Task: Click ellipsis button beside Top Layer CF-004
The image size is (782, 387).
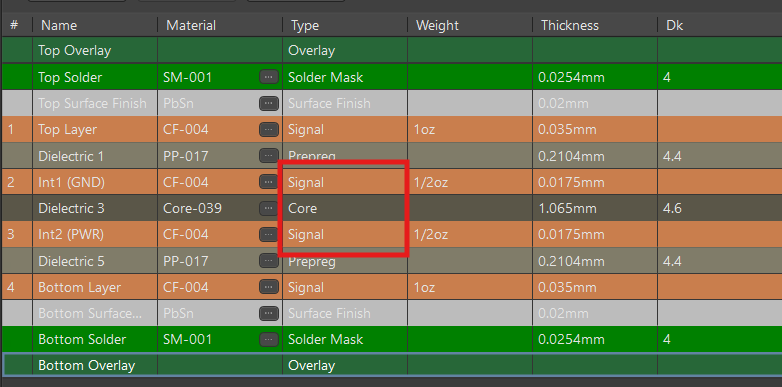Action: point(269,130)
